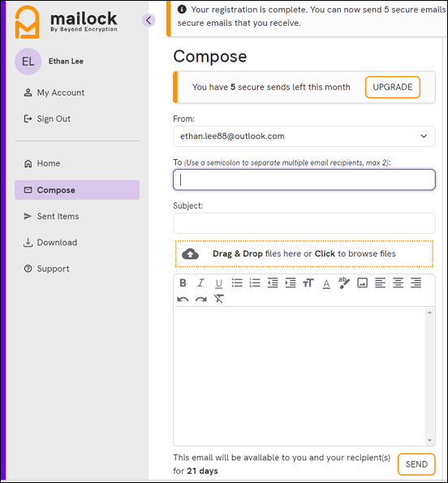
Task: Open the text highlight color tool
Action: point(344,282)
